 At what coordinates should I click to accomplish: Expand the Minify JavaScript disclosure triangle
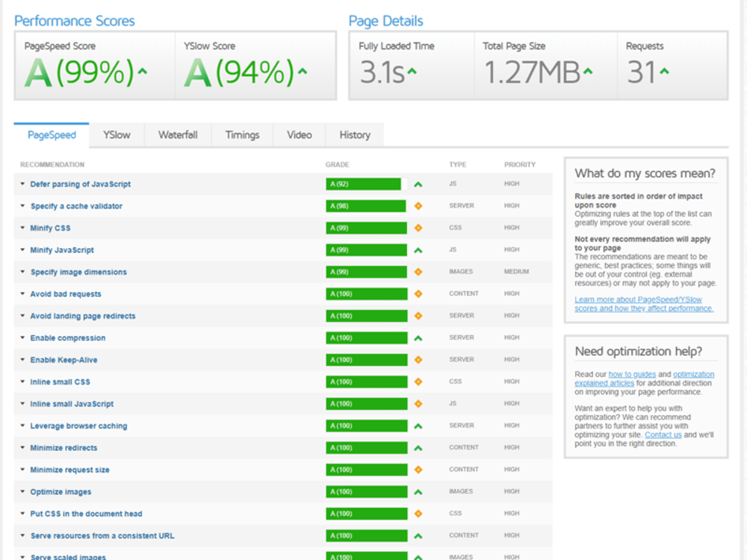click(x=22, y=249)
